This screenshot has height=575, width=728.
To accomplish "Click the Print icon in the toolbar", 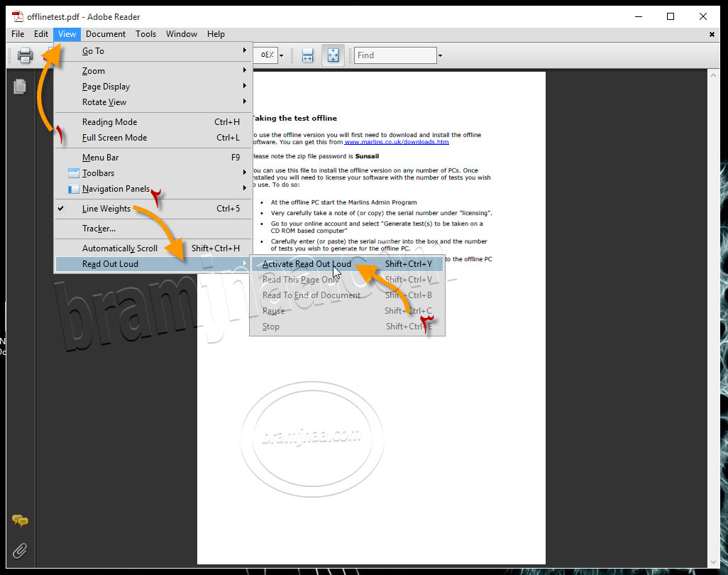I will (25, 55).
